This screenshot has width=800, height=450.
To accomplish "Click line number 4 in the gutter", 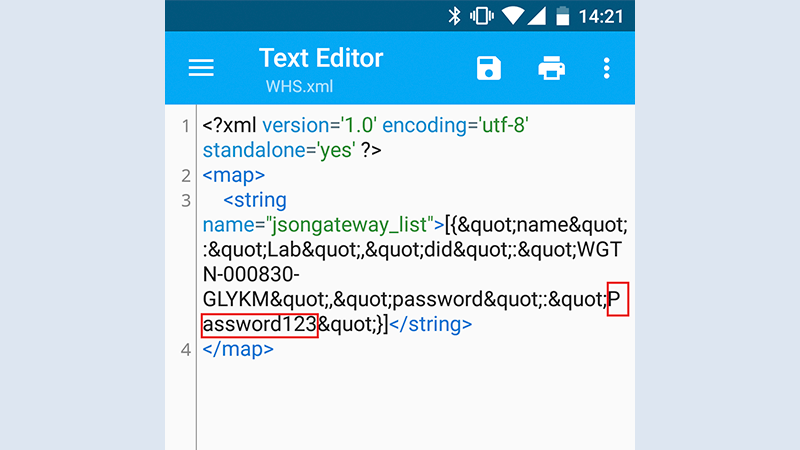I will [x=185, y=350].
